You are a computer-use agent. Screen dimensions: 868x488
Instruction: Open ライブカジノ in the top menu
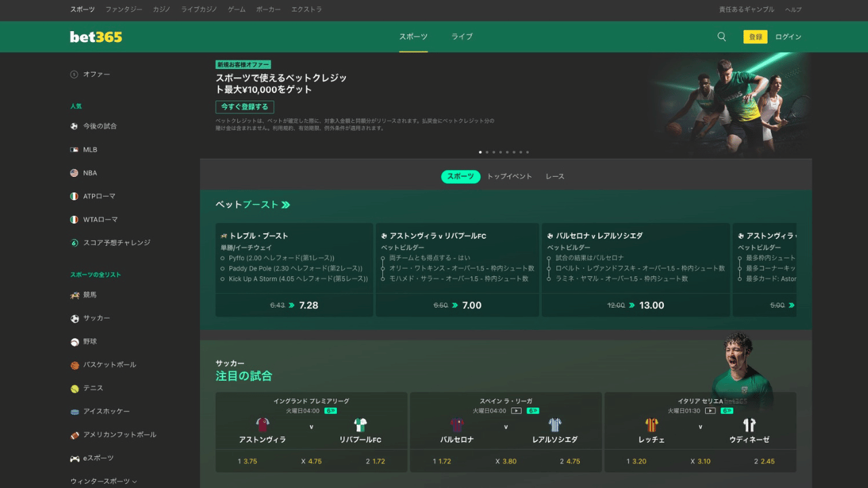pos(199,9)
